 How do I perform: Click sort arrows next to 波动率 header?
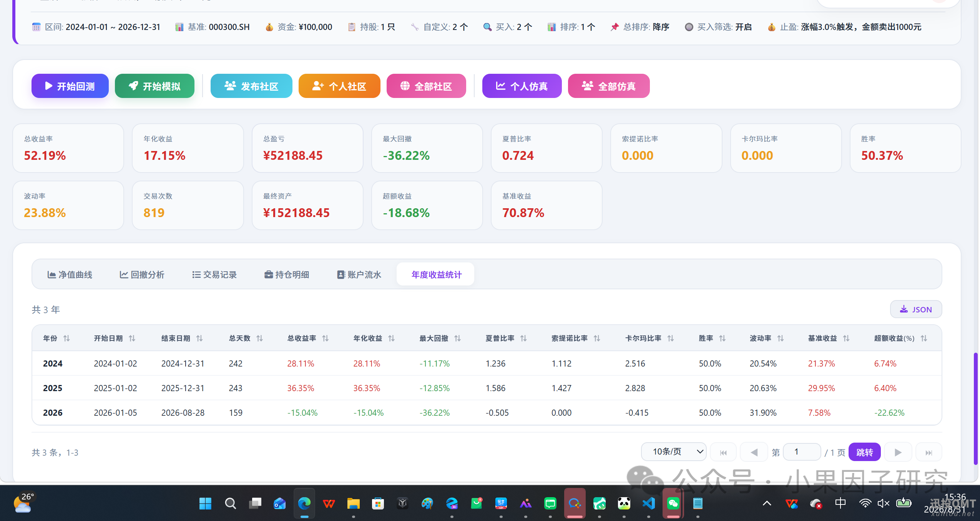coord(780,338)
